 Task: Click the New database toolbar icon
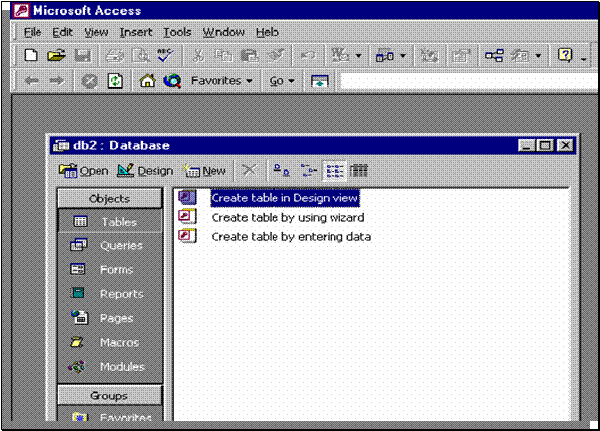tap(31, 56)
